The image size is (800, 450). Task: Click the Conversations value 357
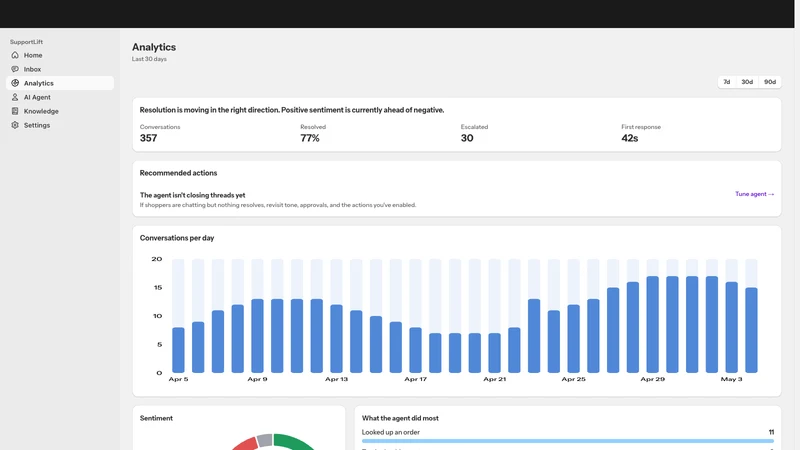click(148, 138)
